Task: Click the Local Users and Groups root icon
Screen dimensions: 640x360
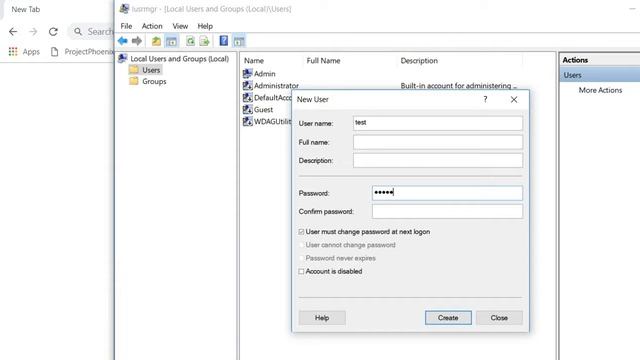Action: point(123,58)
